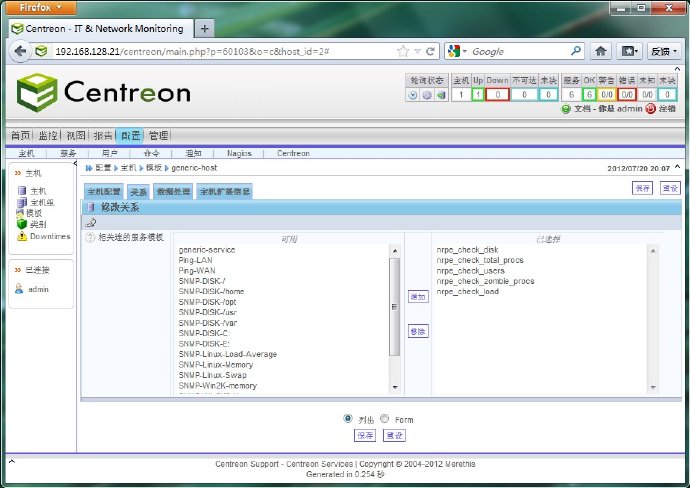Bookmark this page with the star icon
This screenshot has height=488, width=690.
pos(403,51)
